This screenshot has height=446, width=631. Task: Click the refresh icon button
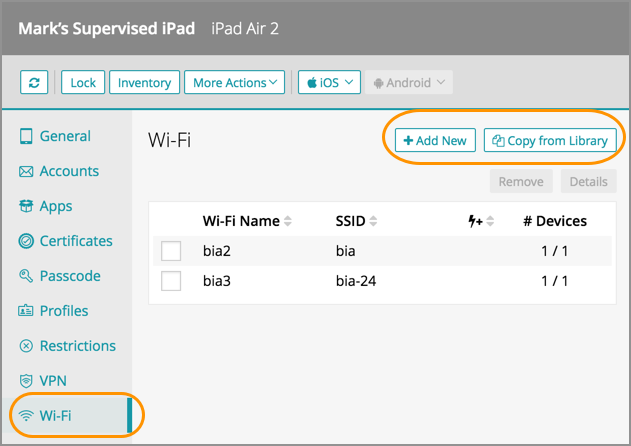pyautogui.click(x=36, y=83)
